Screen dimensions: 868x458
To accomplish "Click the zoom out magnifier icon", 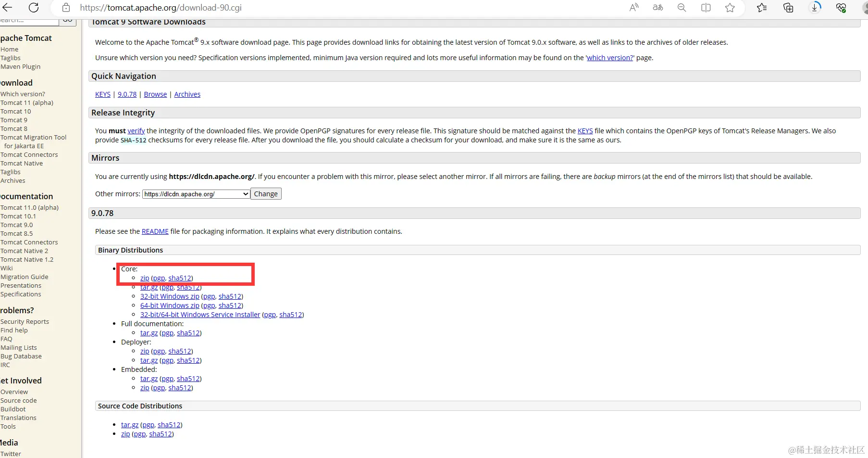I will [x=682, y=7].
